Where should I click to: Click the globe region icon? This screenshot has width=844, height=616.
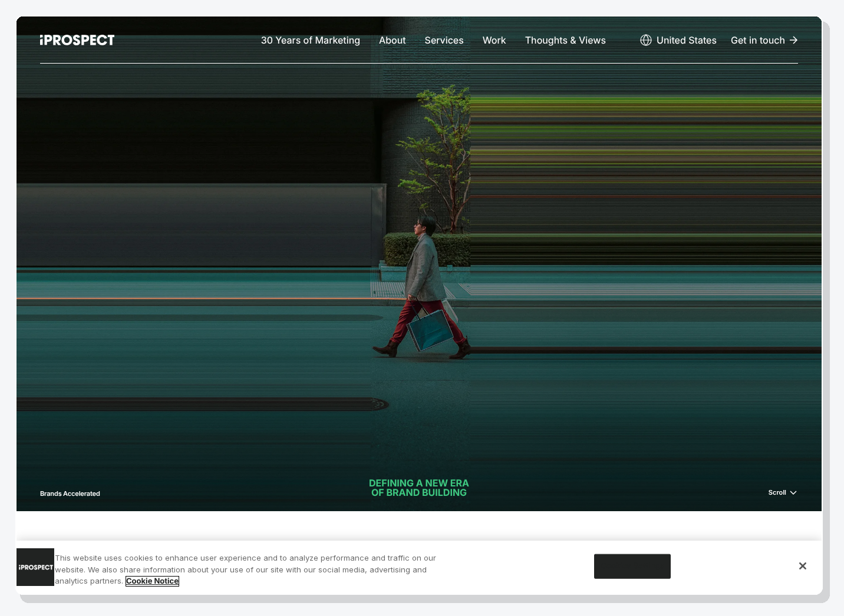[x=646, y=40]
